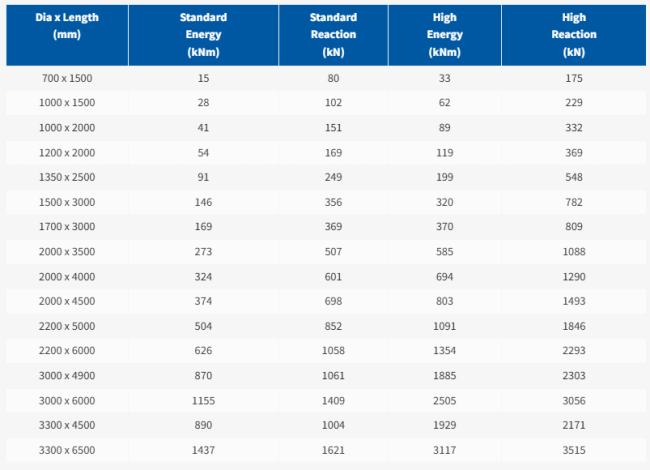
Task: Select high reaction value 1846
Action: pyautogui.click(x=574, y=326)
